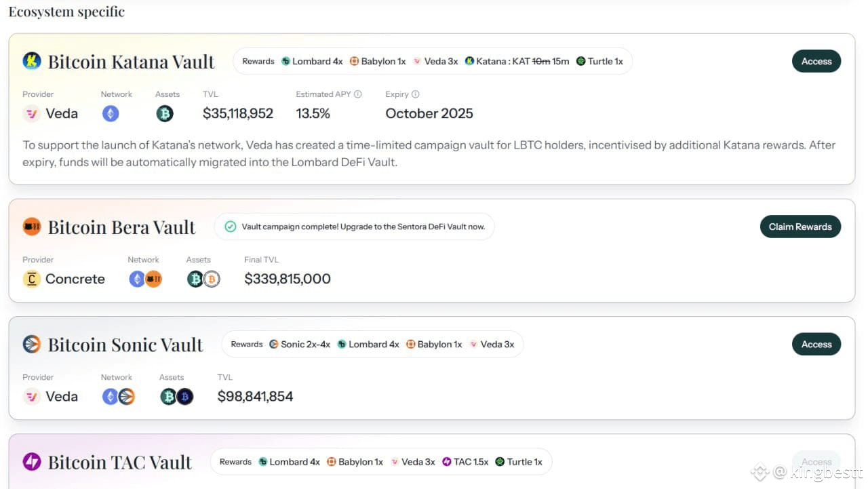The width and height of the screenshot is (868, 489).
Task: Click the Katana Vault description paragraph
Action: pos(429,153)
